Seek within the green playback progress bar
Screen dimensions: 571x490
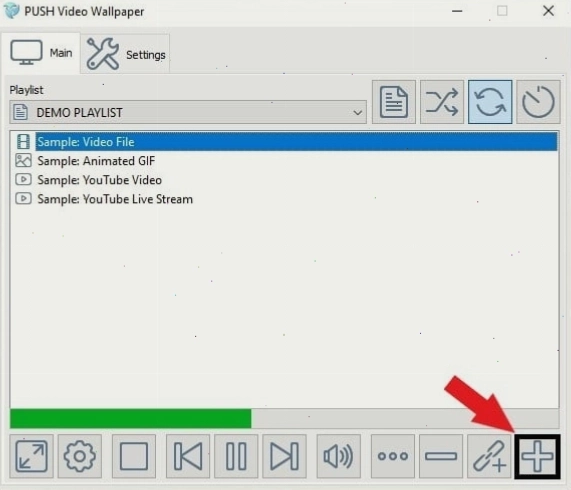[284, 419]
